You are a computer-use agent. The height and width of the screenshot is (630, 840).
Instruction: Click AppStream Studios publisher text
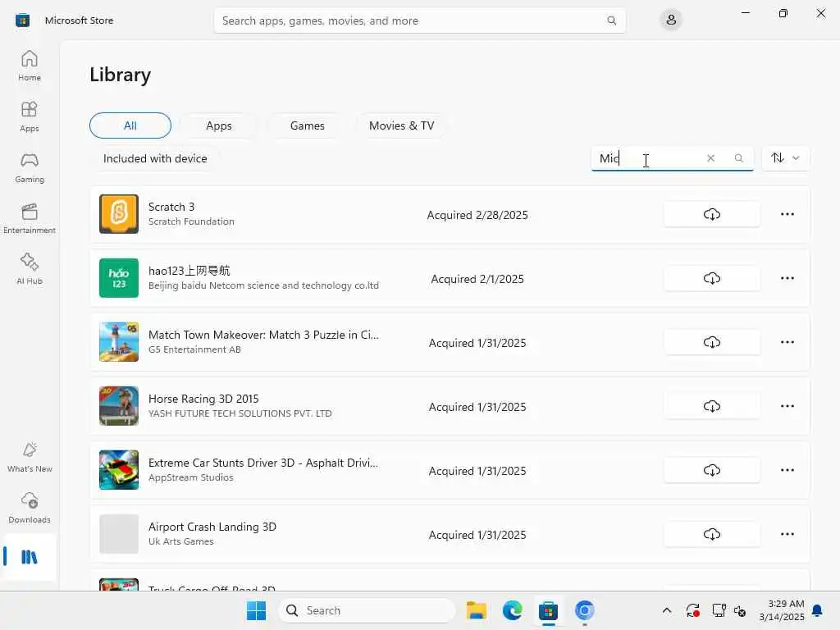(190, 477)
